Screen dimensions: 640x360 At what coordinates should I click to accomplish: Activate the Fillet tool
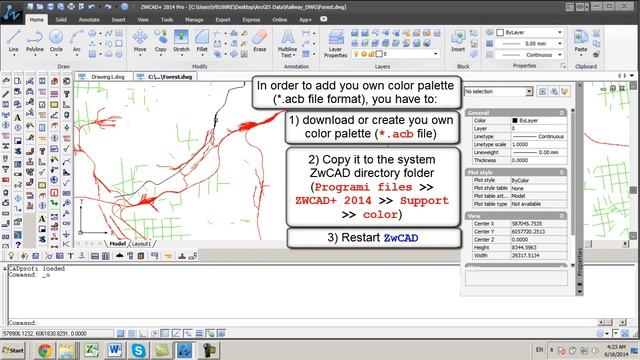(202, 40)
